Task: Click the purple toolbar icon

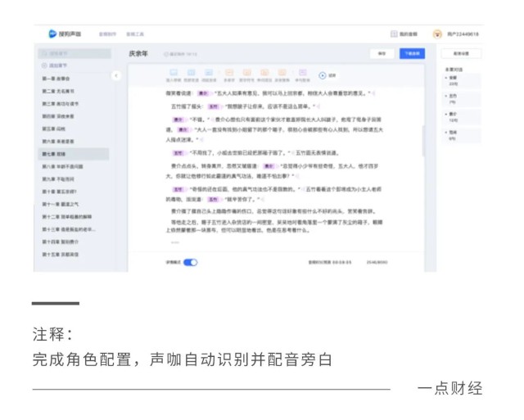Action: [x=302, y=75]
